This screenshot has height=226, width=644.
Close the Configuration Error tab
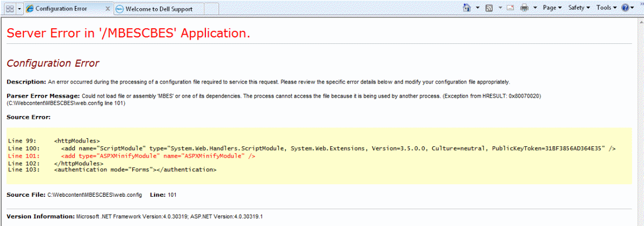(x=108, y=9)
